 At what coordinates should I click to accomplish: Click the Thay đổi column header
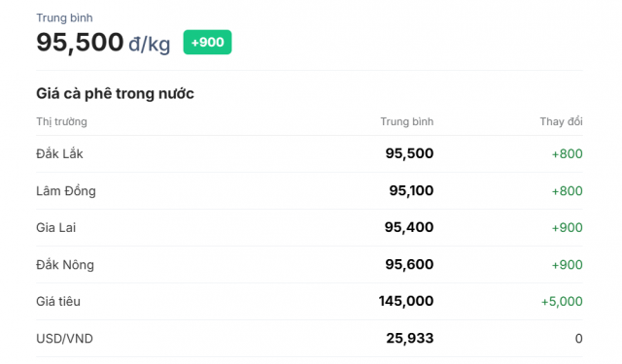coord(561,121)
